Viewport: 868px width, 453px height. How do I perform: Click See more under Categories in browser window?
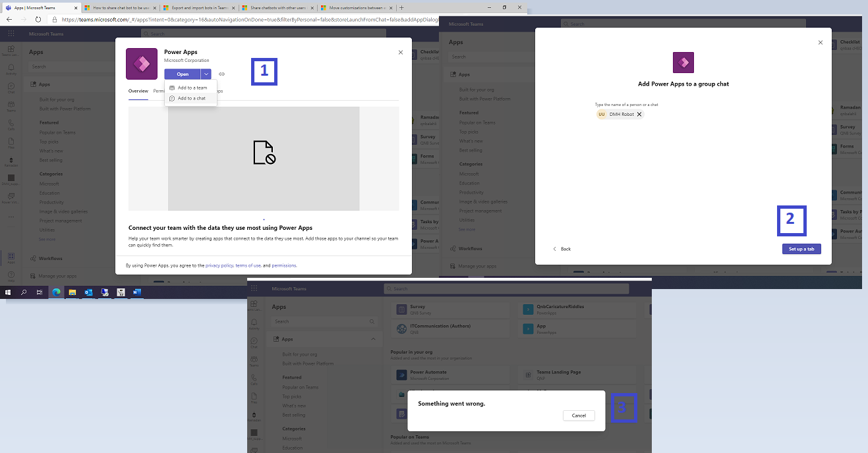click(x=47, y=239)
